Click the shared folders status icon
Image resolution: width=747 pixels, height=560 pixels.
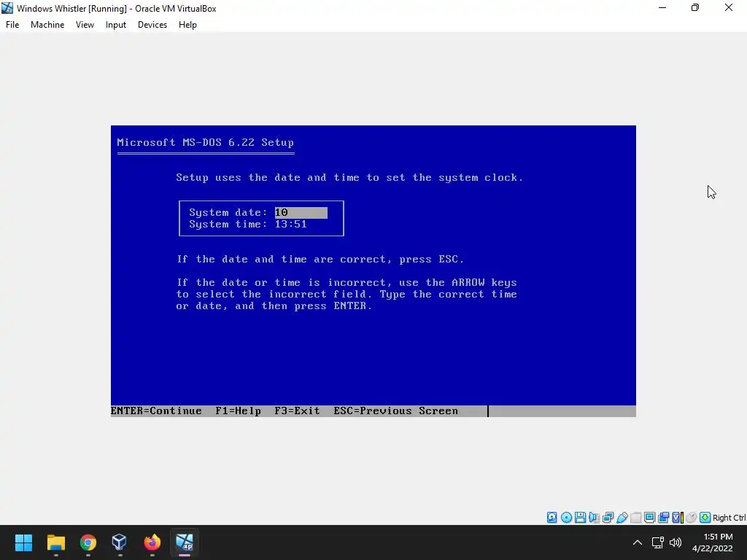(x=635, y=518)
